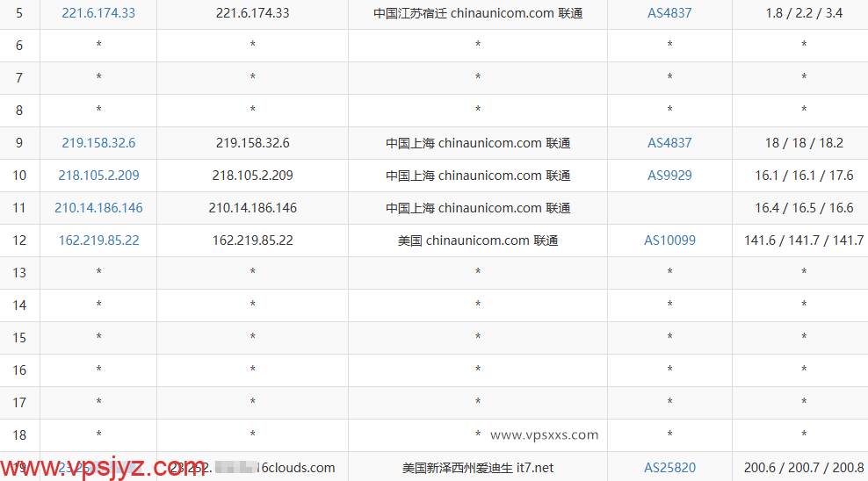Select hop 10 location 中国上海 chinaunicom.com 联通
The width and height of the screenshot is (868, 481).
(478, 176)
